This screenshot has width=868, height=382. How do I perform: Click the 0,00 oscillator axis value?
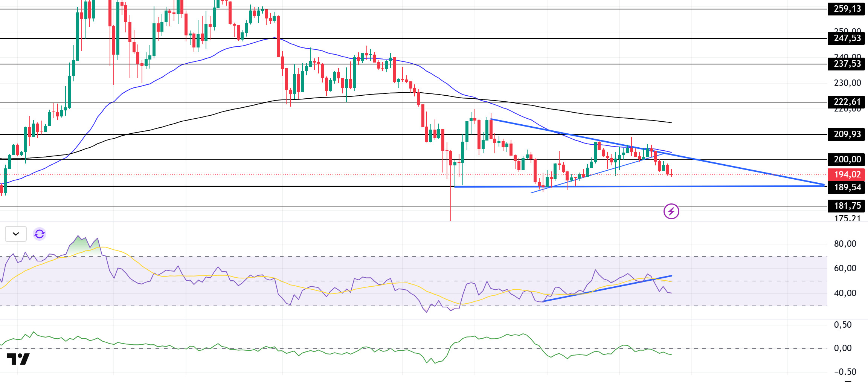click(x=842, y=348)
